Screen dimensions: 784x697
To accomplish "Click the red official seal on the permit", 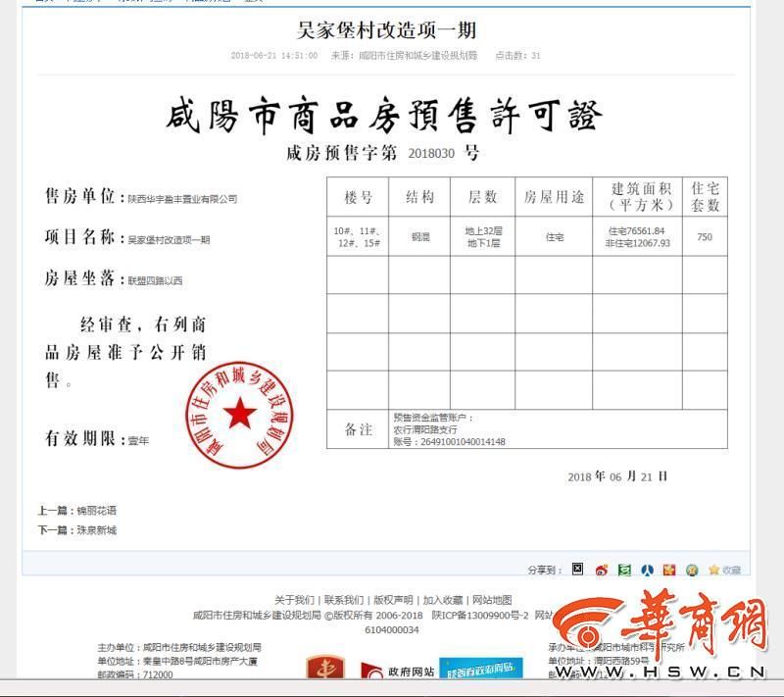I will click(239, 416).
